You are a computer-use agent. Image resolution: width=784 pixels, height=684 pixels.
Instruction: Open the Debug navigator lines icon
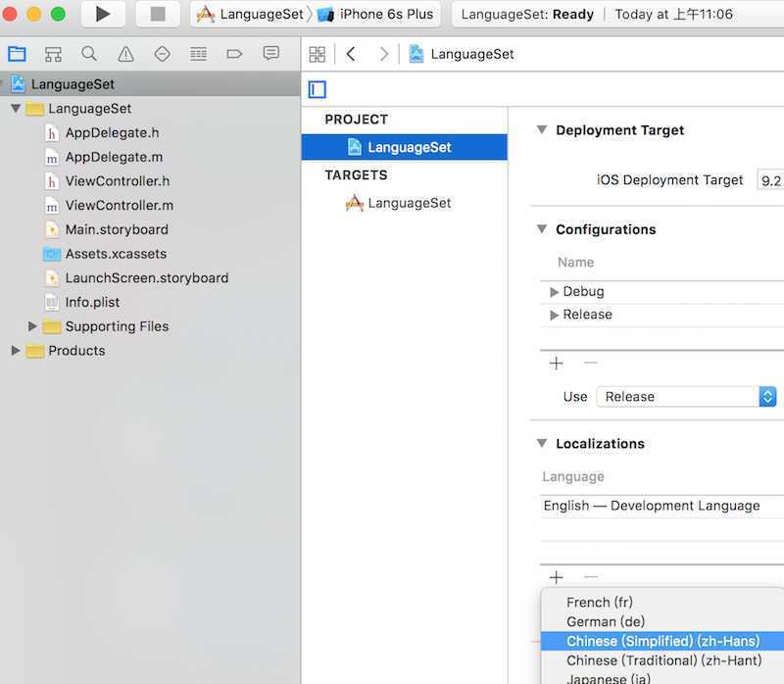(x=199, y=54)
